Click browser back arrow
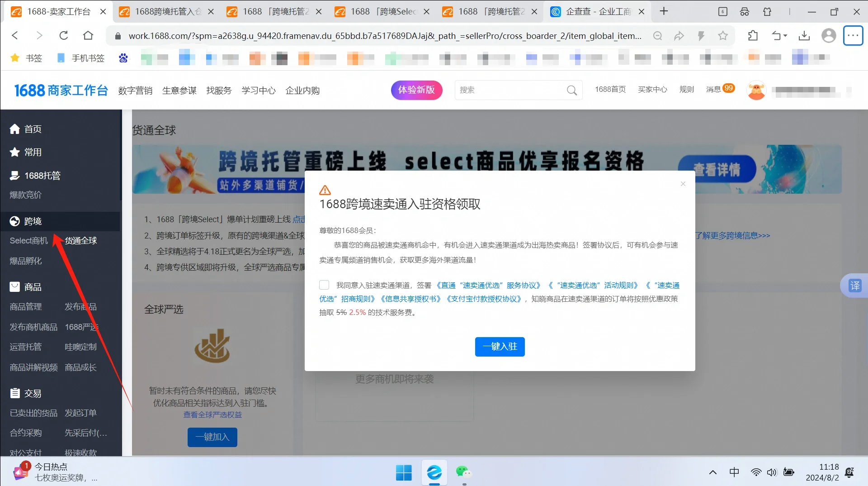868x486 pixels. (15, 35)
